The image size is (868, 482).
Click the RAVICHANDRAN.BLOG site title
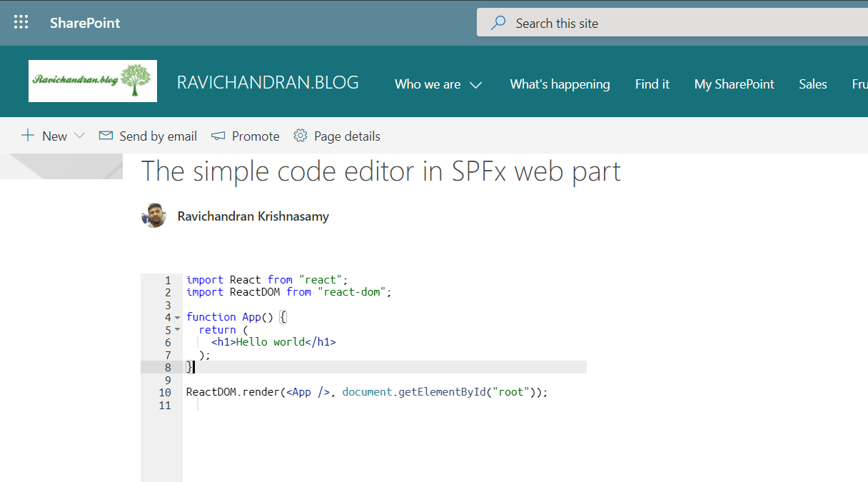point(268,83)
